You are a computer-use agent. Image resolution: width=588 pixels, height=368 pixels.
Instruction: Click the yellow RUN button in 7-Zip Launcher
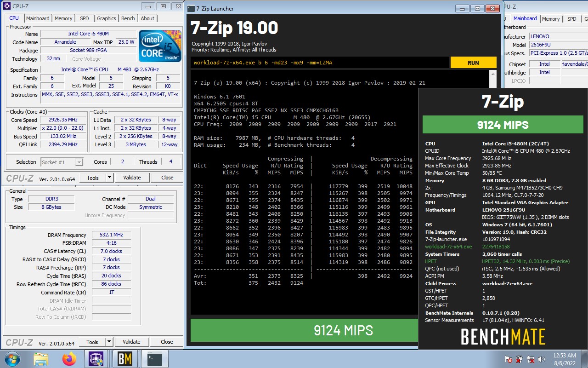(x=473, y=63)
